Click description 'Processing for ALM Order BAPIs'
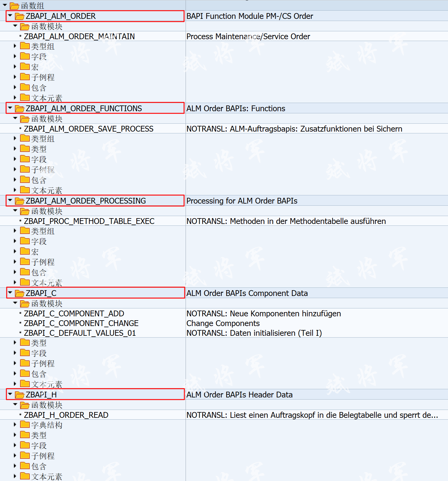The height and width of the screenshot is (481, 448). 242,201
